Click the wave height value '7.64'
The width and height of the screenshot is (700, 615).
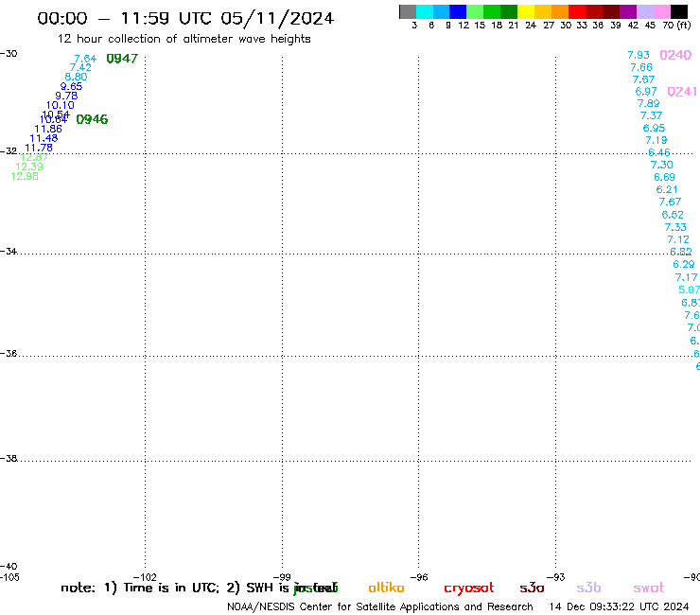click(85, 59)
